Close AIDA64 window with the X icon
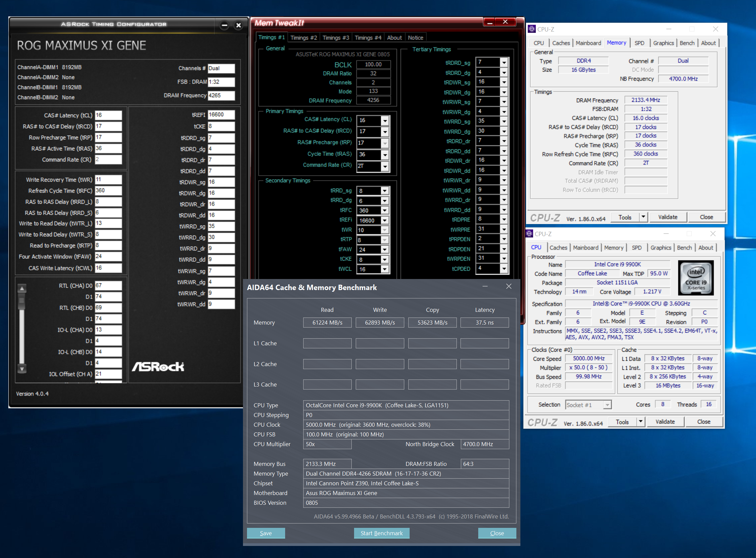 509,286
